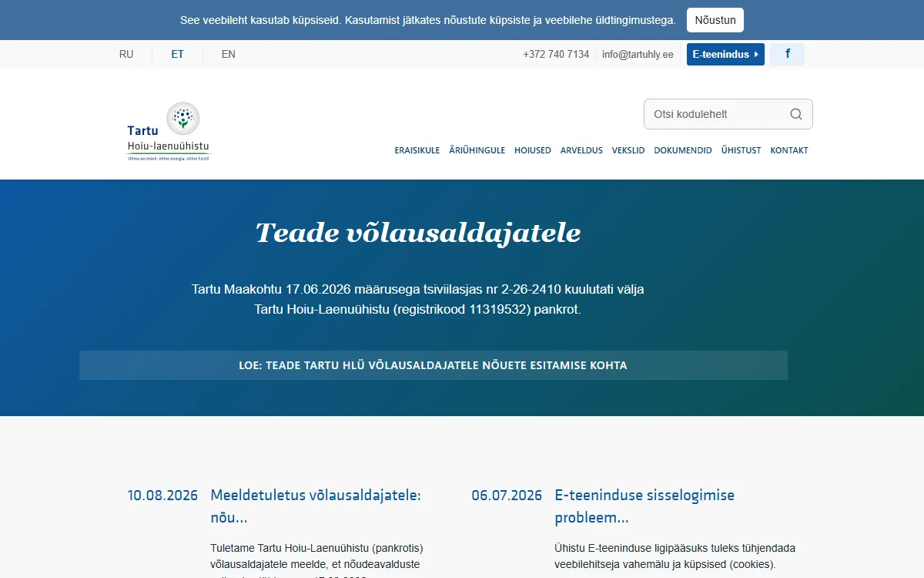Open the ERAISIKULE menu
The height and width of the screenshot is (578, 924).
[x=417, y=150]
